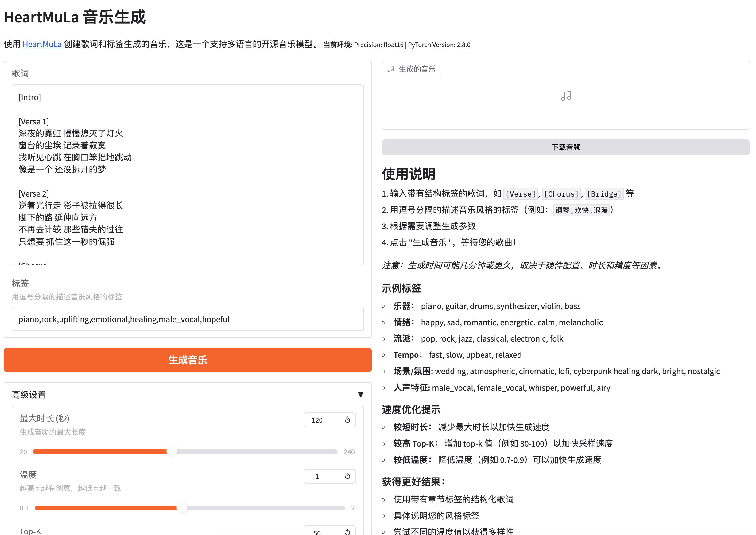Click the 下载音频 download button

tap(565, 147)
